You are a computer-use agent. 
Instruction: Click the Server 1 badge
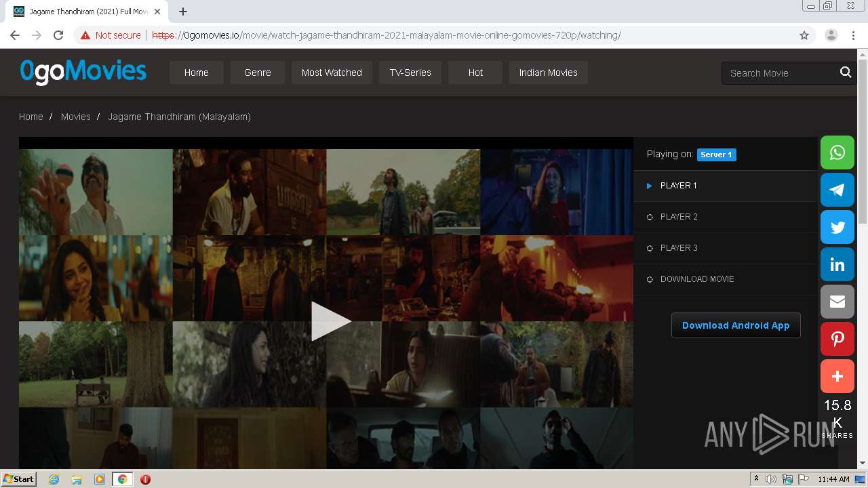pyautogui.click(x=717, y=155)
